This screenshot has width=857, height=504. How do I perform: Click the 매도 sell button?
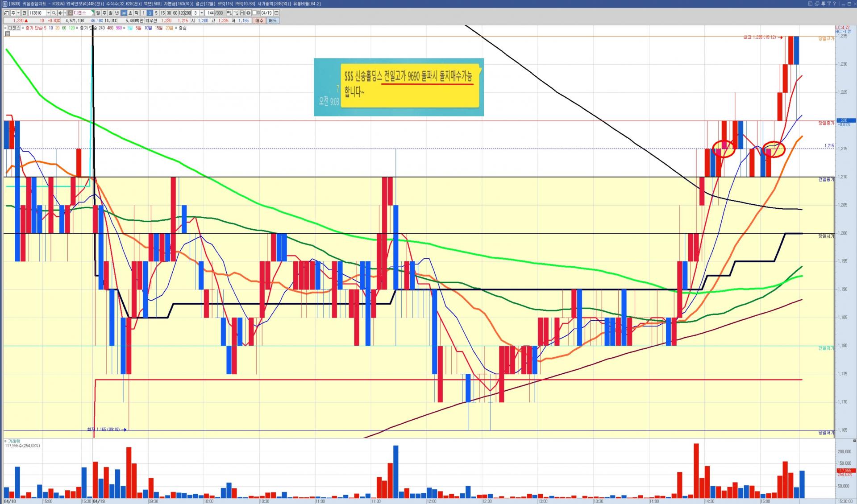[x=272, y=21]
